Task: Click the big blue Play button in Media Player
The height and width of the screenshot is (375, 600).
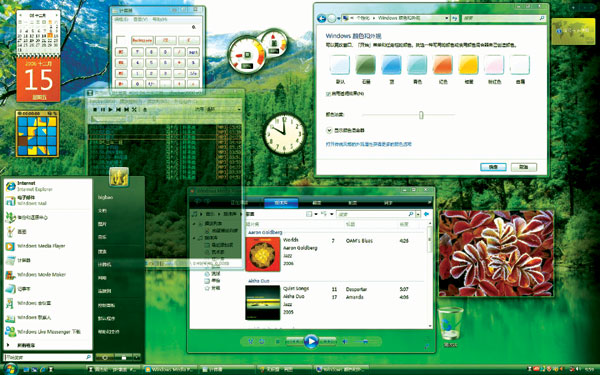Action: pos(311,341)
